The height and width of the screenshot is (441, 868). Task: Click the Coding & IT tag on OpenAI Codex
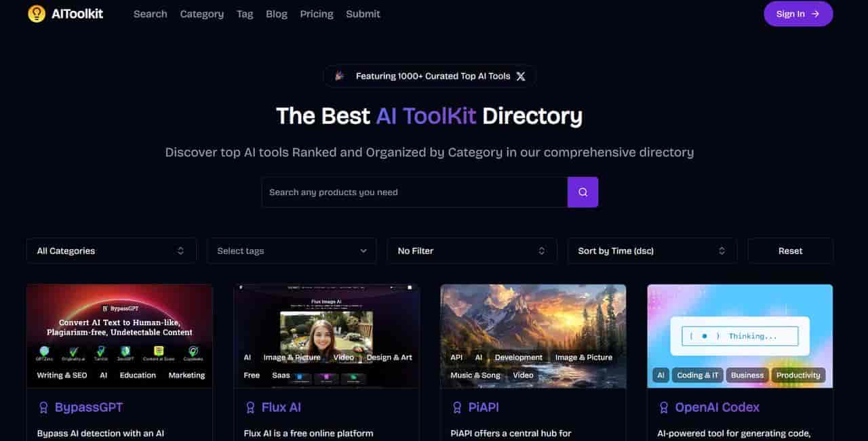pos(697,375)
